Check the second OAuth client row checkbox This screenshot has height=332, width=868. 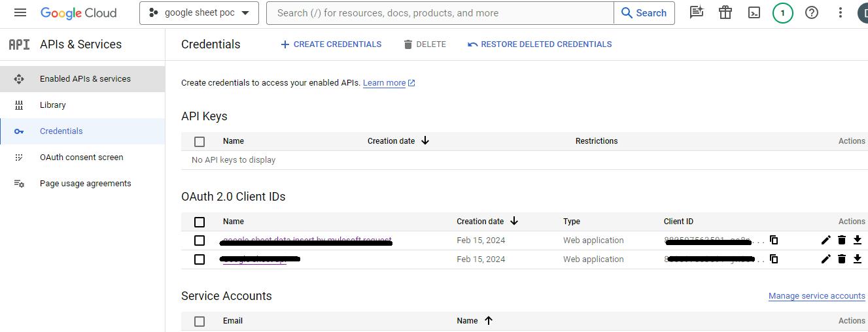200,259
